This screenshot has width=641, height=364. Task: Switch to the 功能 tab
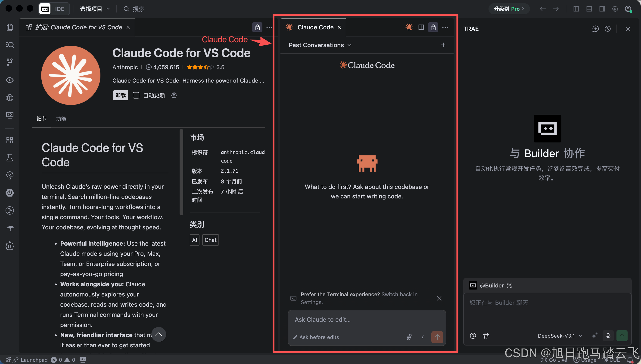coord(61,119)
